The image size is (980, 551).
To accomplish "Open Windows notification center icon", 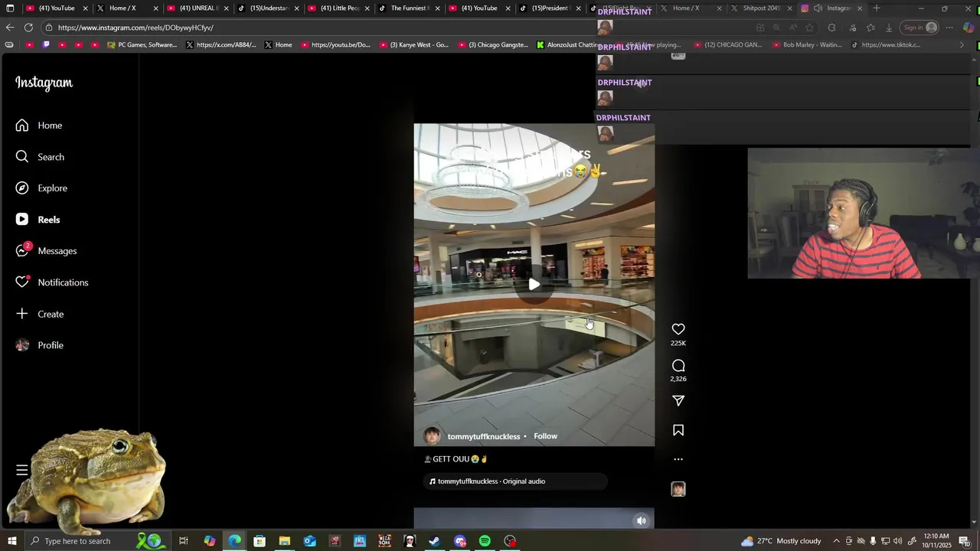I will pyautogui.click(x=965, y=541).
